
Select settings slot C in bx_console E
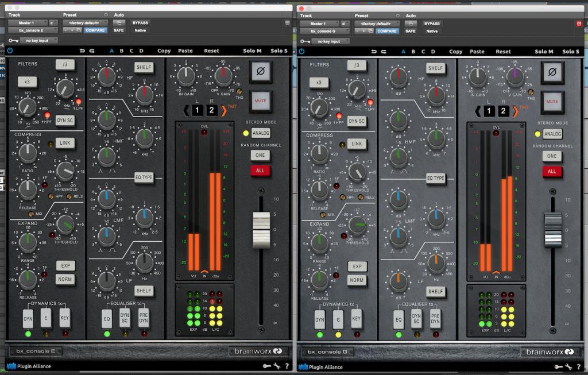click(131, 51)
